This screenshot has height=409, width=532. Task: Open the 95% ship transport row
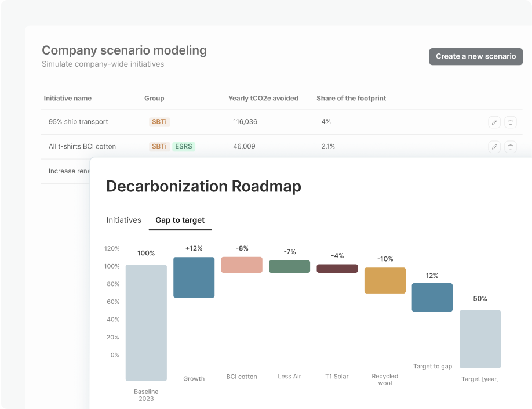tap(78, 122)
